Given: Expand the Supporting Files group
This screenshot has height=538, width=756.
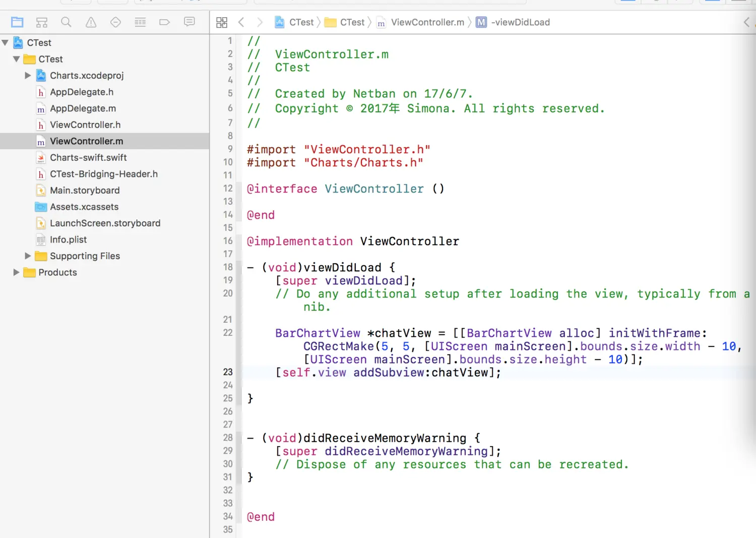Looking at the screenshot, I should (x=28, y=256).
